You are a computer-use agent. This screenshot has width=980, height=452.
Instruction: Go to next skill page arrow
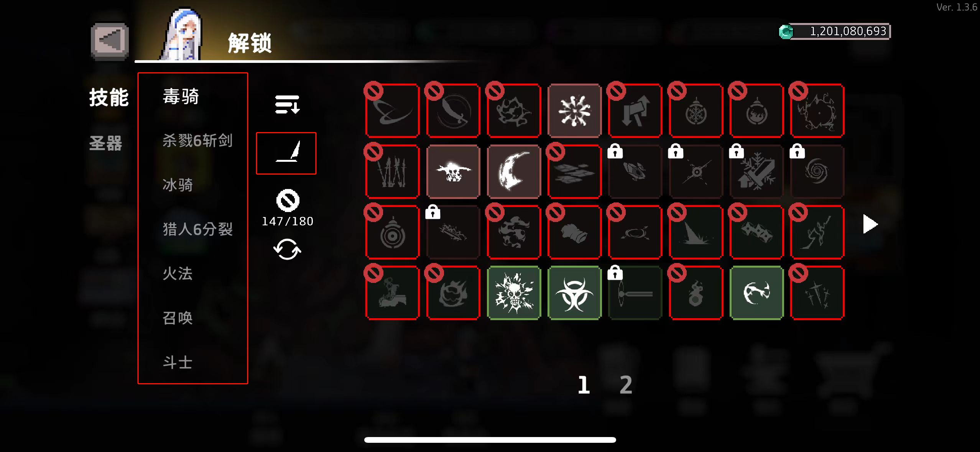click(x=870, y=224)
